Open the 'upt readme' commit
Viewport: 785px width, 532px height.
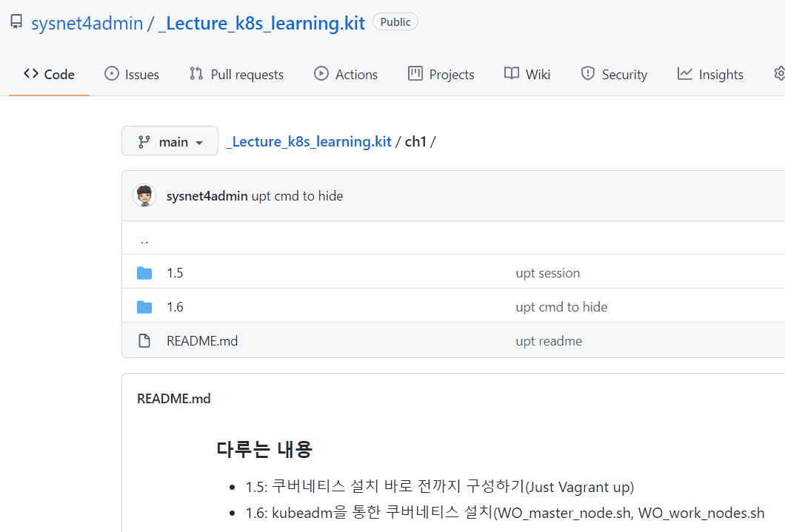(549, 341)
